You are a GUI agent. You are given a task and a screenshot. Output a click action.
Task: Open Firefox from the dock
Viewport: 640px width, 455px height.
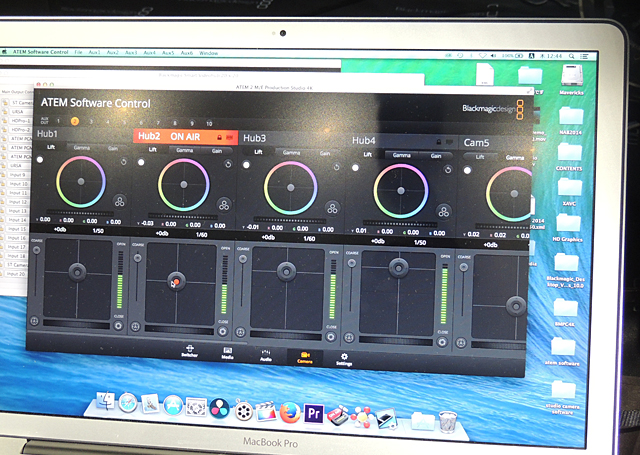tap(290, 412)
